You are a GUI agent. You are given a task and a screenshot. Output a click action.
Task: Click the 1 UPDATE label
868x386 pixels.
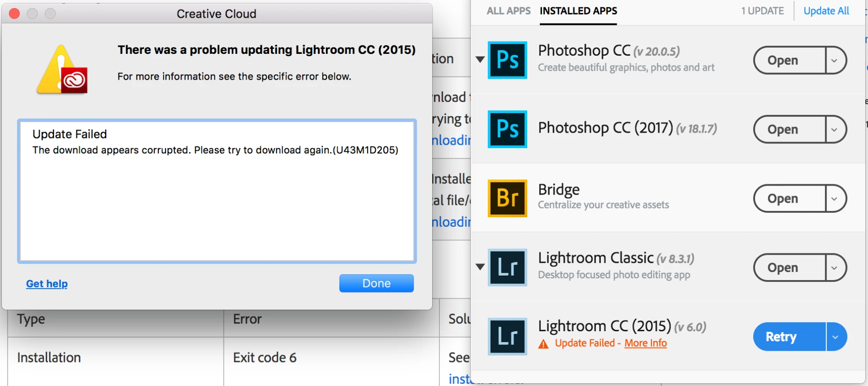click(762, 11)
